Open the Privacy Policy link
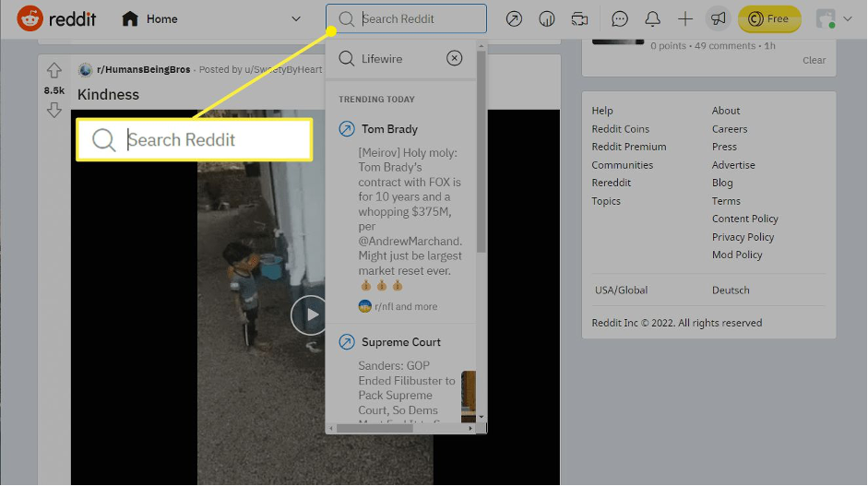Viewport: 868px width, 486px height. tap(743, 237)
